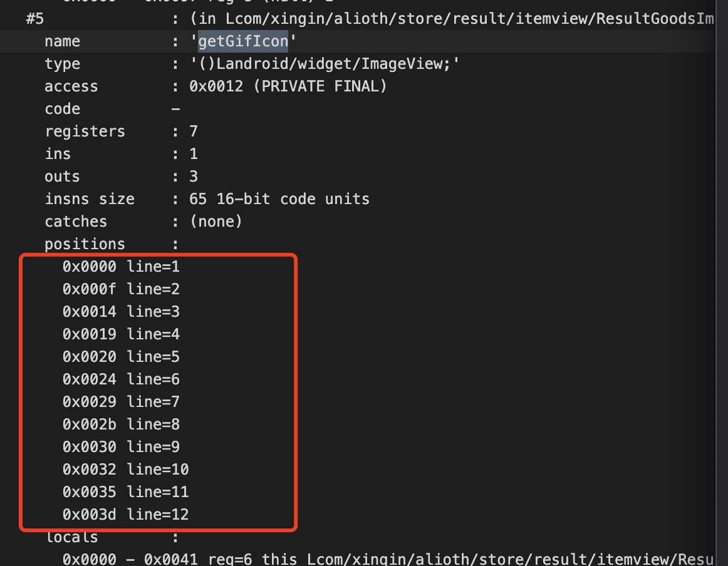Select the 'ins : 1' entry
Viewport: 728px width, 566px height.
[119, 153]
